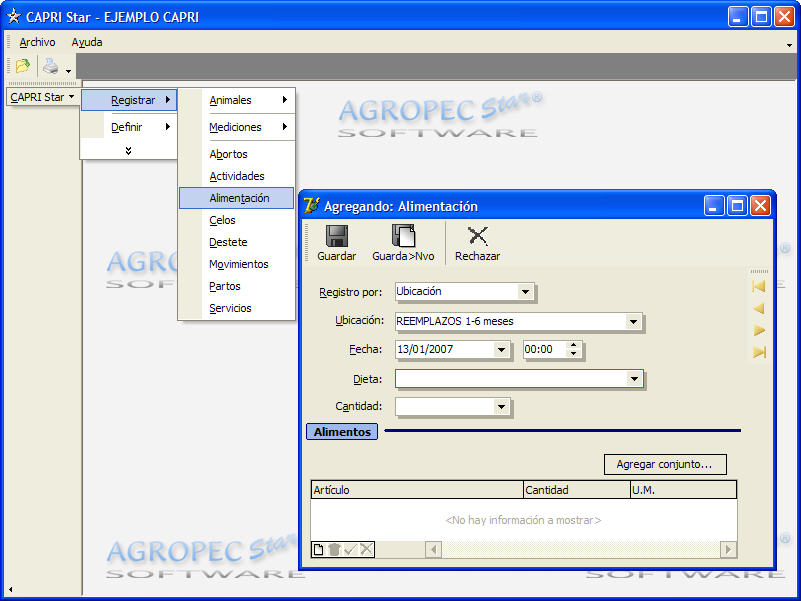The image size is (801, 601).
Task: Select Movimientos menu entry
Action: 237,264
